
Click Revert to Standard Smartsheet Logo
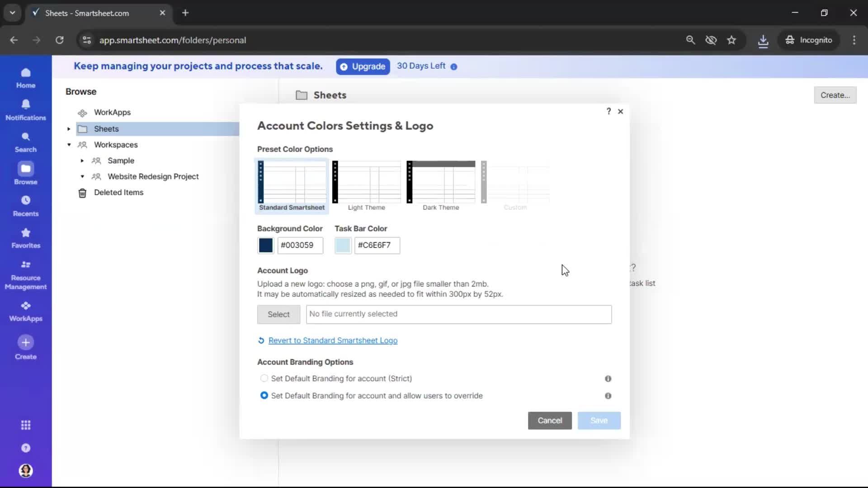[x=333, y=340]
